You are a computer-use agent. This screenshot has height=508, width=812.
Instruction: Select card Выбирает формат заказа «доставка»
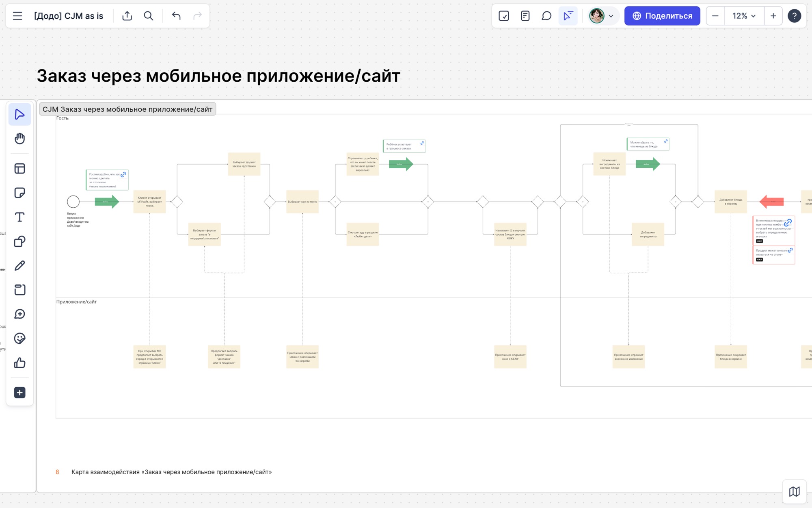coord(244,164)
